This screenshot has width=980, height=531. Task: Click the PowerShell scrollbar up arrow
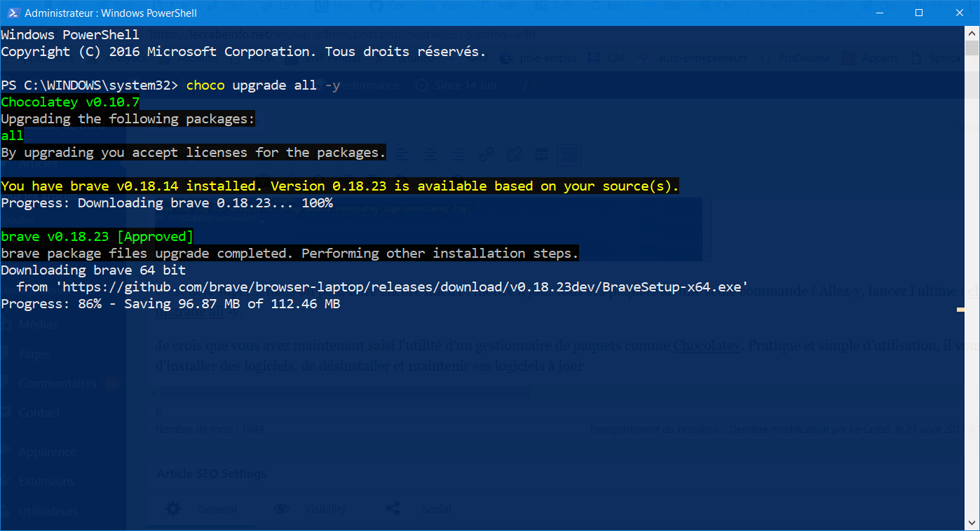click(971, 33)
